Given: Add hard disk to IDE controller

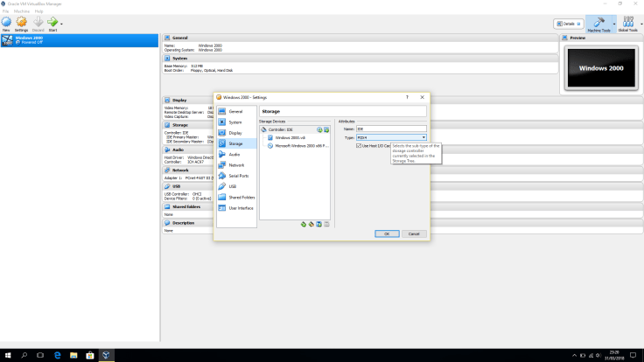Looking at the screenshot, I should coord(326,129).
